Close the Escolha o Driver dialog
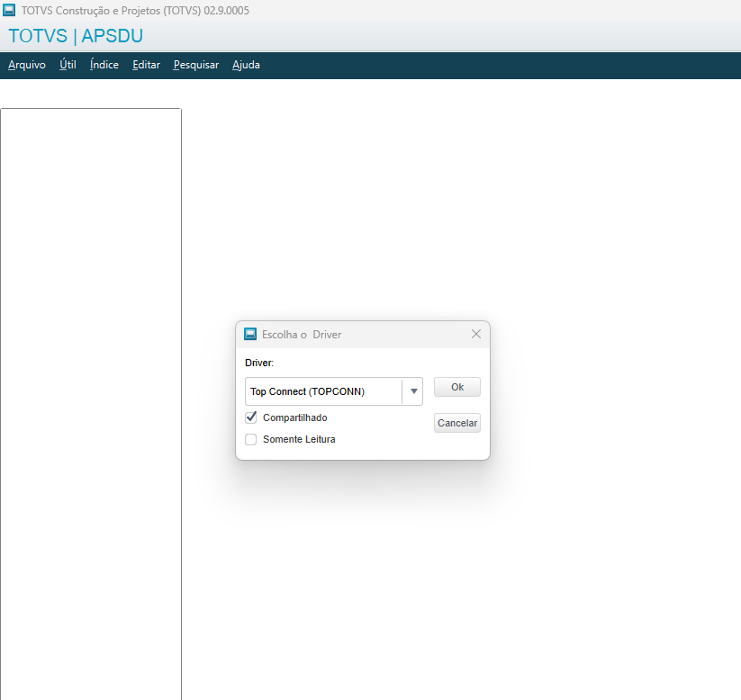Viewport: 741px width, 700px height. point(476,334)
